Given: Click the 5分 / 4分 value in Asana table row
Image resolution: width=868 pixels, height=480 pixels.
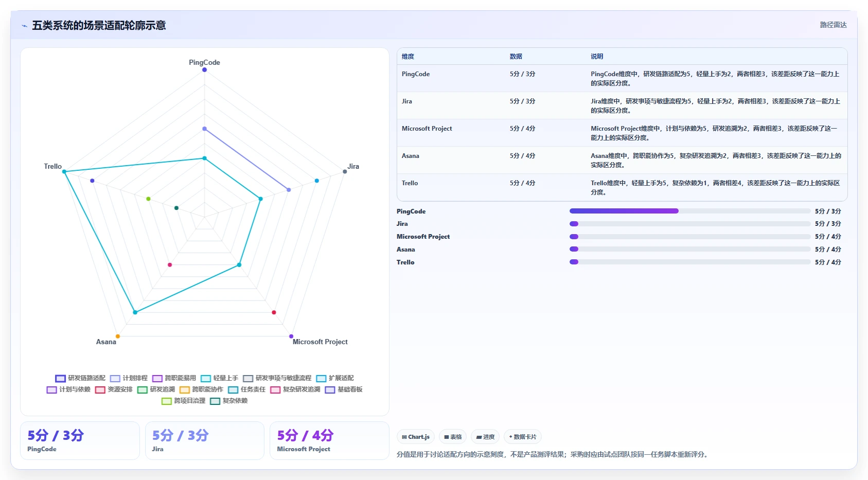Looking at the screenshot, I should coord(523,156).
